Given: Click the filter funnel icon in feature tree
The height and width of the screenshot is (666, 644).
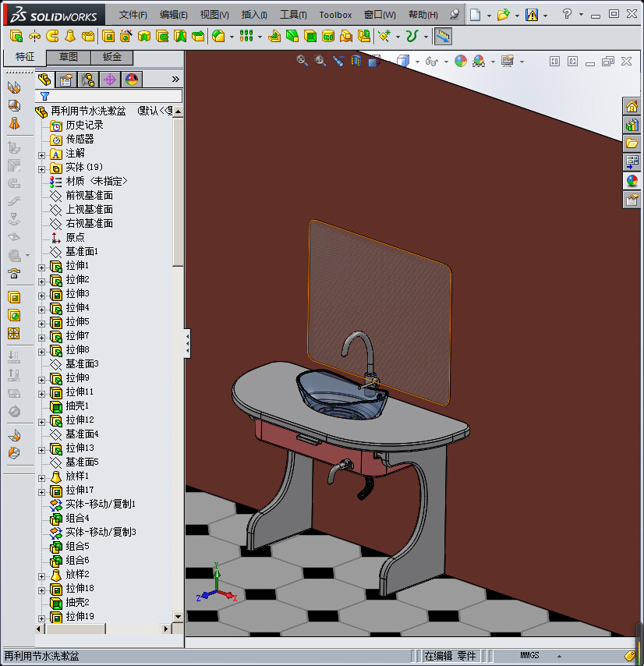Looking at the screenshot, I should [44, 96].
